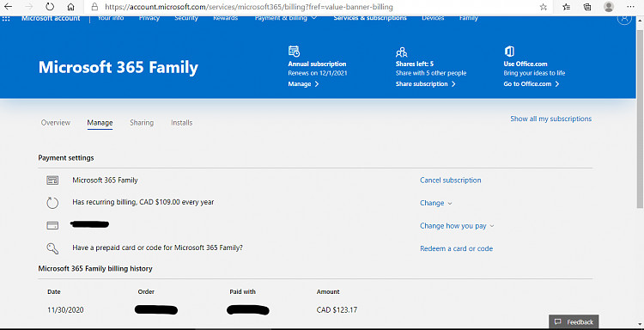
Task: Click the Date column header
Action: coord(54,292)
